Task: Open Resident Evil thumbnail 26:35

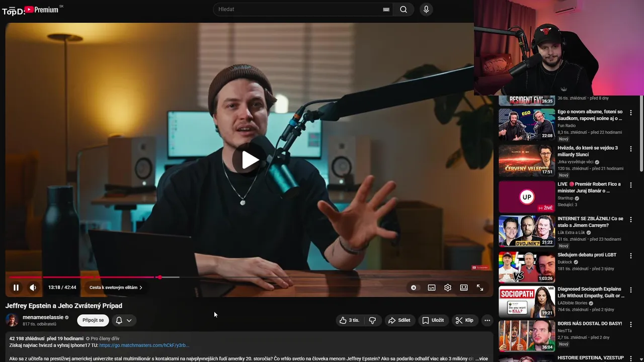Action: (527, 100)
